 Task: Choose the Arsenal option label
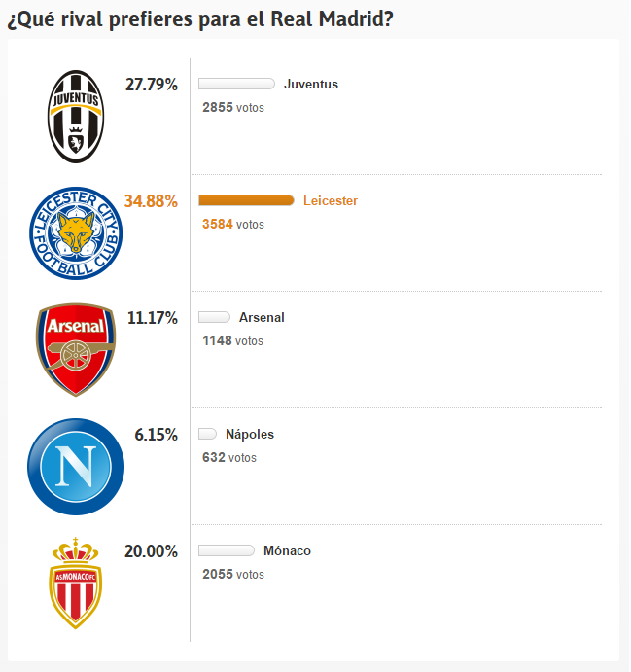262,318
